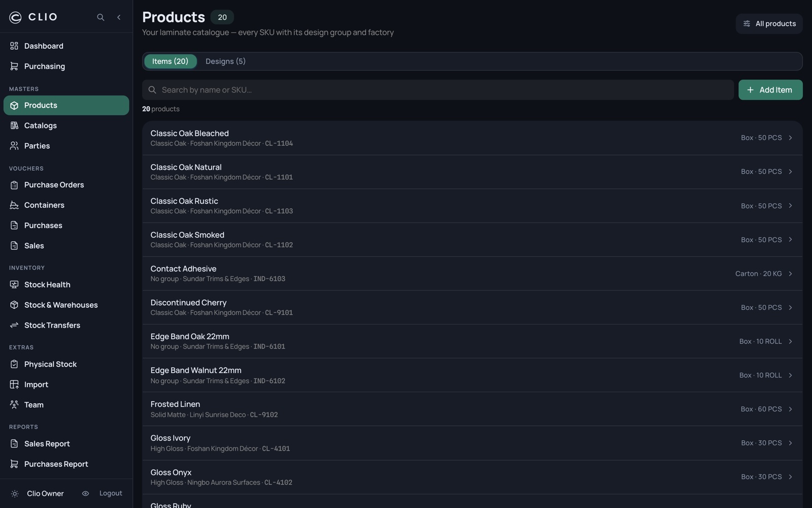
Task: Open the Stock Health monitor icon
Action: click(14, 285)
